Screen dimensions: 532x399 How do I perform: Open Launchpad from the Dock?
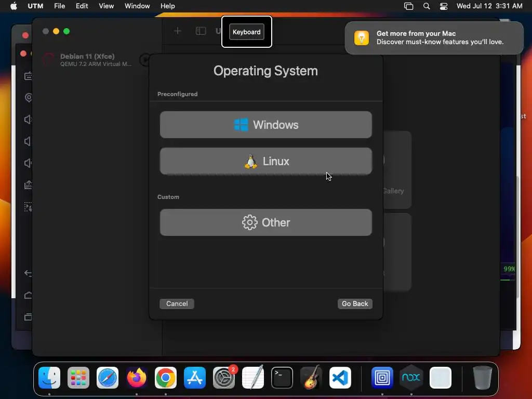[x=78, y=378]
